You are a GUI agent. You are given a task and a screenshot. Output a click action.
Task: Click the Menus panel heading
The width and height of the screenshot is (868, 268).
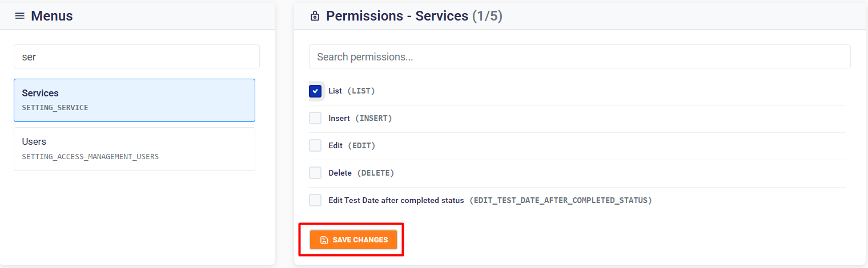pyautogui.click(x=52, y=16)
